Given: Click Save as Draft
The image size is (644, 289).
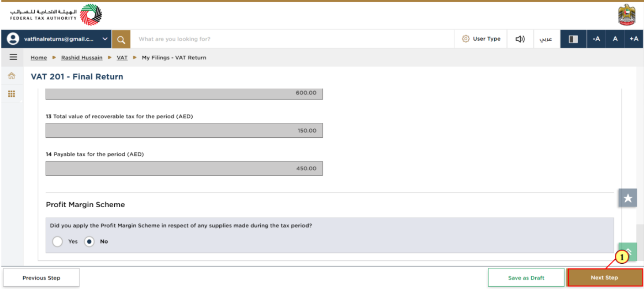Looking at the screenshot, I should tap(526, 278).
